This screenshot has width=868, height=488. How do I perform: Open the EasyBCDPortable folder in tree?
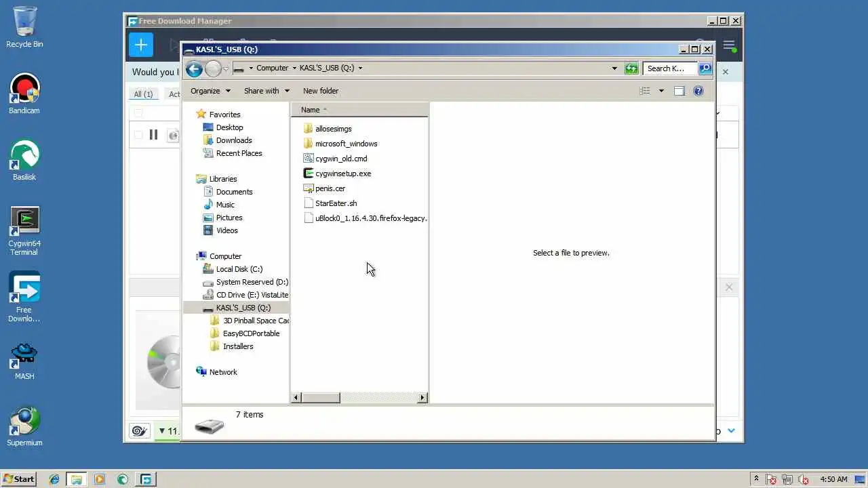(x=251, y=333)
